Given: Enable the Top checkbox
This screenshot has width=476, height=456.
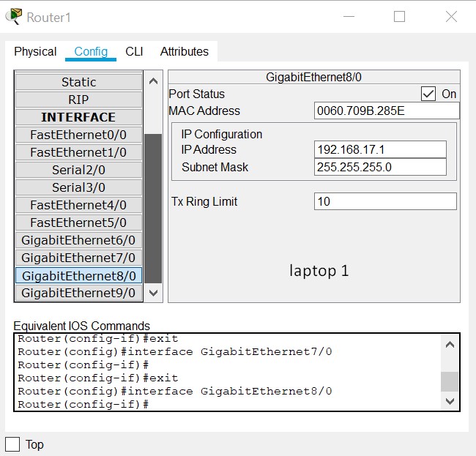Looking at the screenshot, I should point(12,444).
